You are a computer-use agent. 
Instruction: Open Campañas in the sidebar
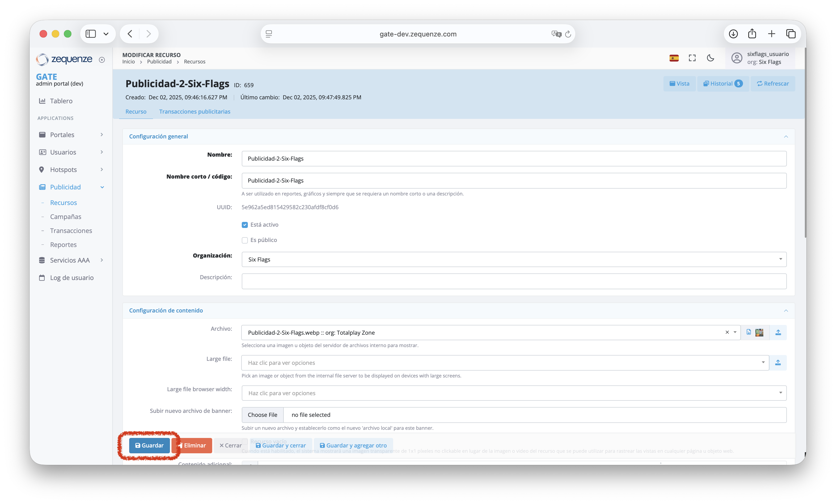(x=66, y=216)
